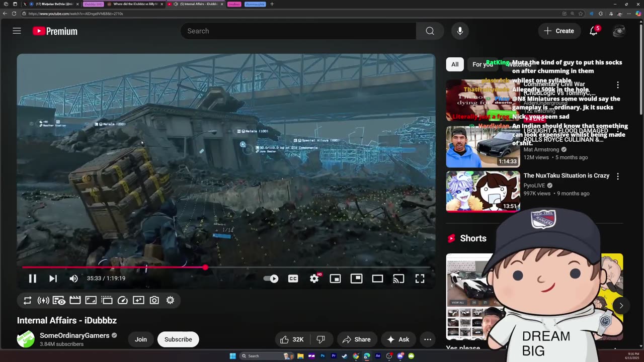The width and height of the screenshot is (644, 362).
Task: Enter fullscreen mode
Action: 420,279
